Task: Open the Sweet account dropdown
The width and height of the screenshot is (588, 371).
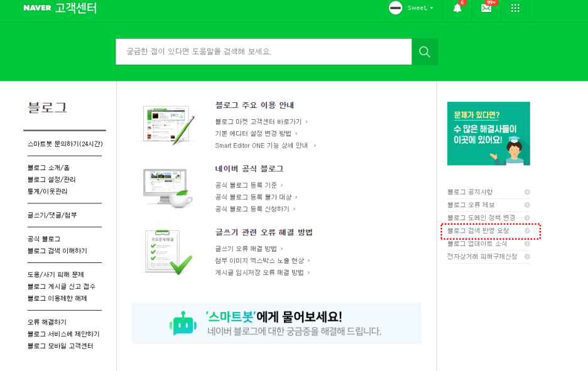Action: [x=420, y=8]
